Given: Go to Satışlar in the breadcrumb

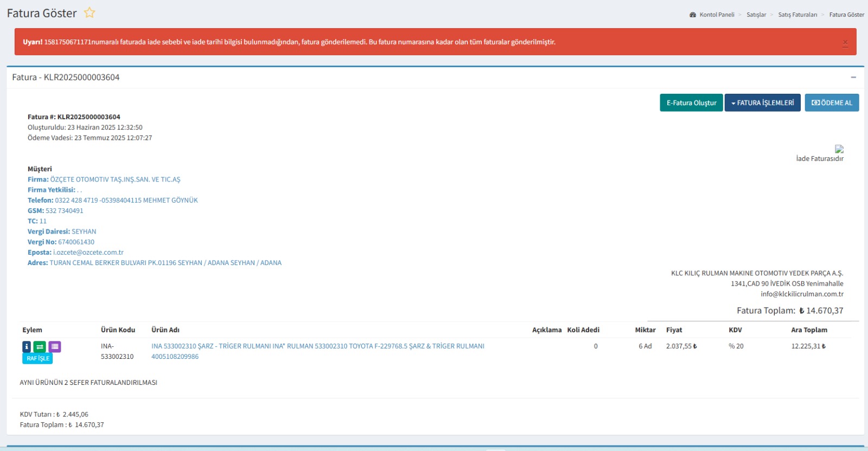Looking at the screenshot, I should point(756,15).
